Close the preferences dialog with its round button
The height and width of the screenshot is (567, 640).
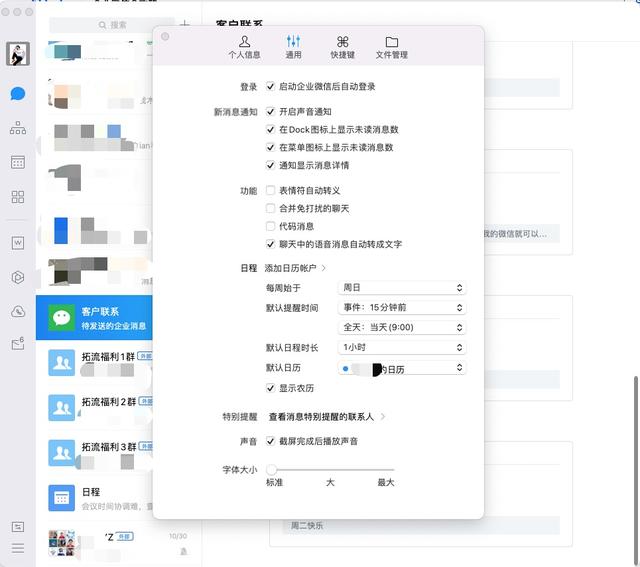click(x=165, y=36)
